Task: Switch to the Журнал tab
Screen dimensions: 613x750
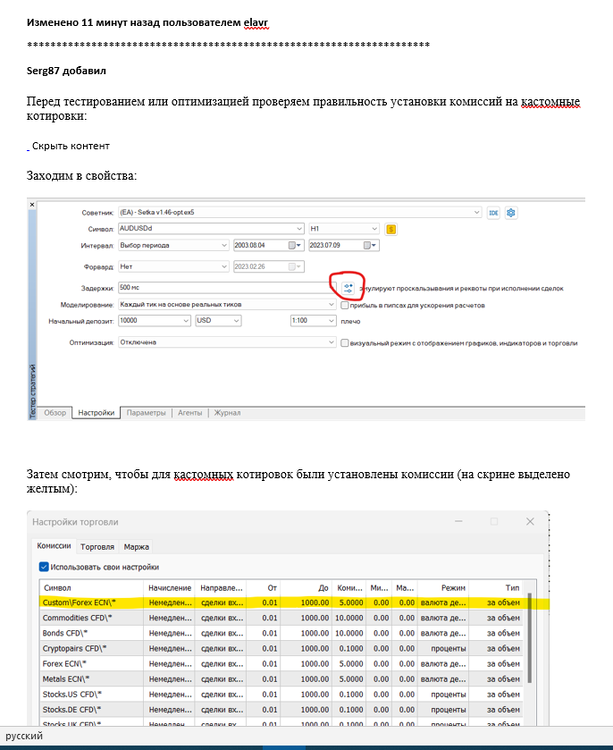Action: point(227,413)
